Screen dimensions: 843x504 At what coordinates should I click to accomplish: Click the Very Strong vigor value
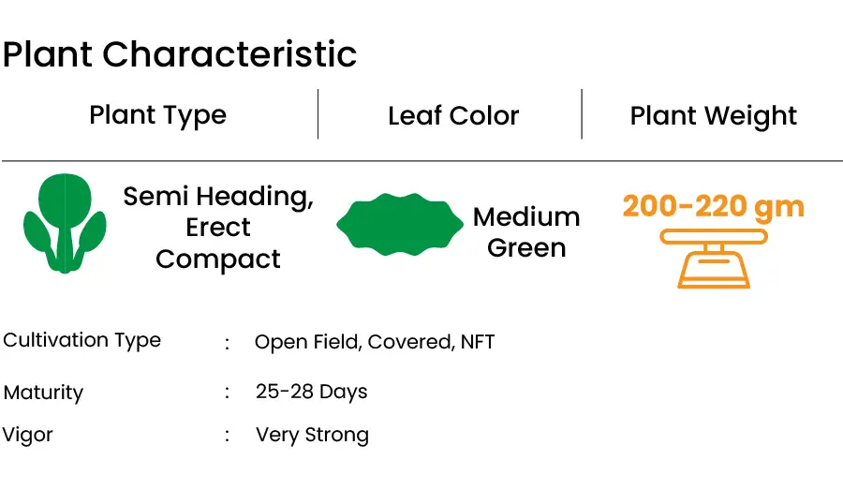pyautogui.click(x=312, y=436)
